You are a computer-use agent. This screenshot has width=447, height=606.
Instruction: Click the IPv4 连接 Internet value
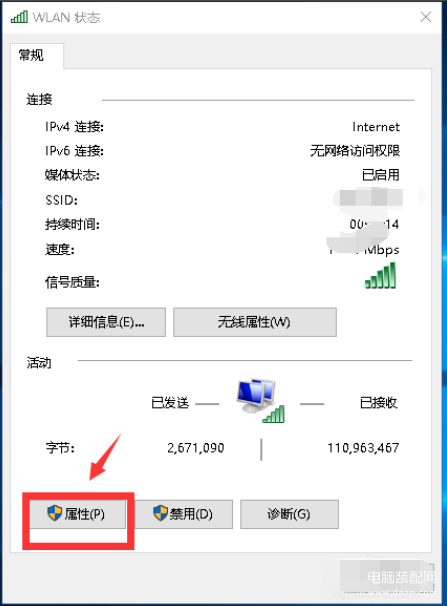click(376, 127)
